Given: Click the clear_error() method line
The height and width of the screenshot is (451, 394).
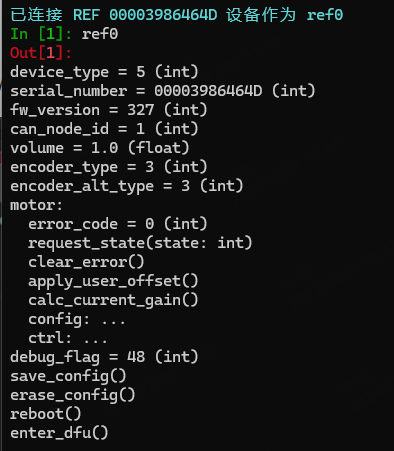Looking at the screenshot, I should pyautogui.click(x=86, y=262).
